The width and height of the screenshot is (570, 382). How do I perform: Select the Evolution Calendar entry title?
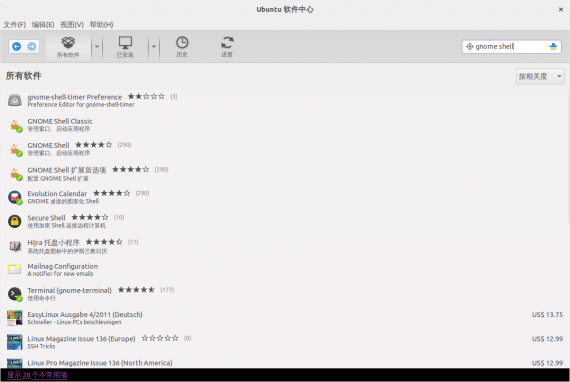point(57,193)
